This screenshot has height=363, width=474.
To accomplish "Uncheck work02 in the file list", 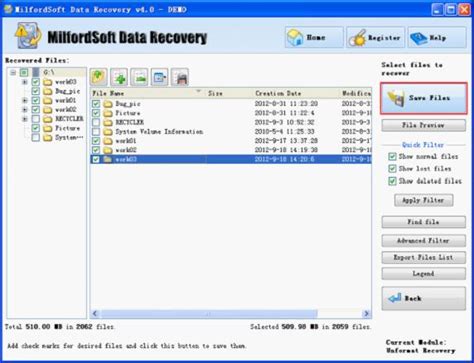I will pos(96,150).
